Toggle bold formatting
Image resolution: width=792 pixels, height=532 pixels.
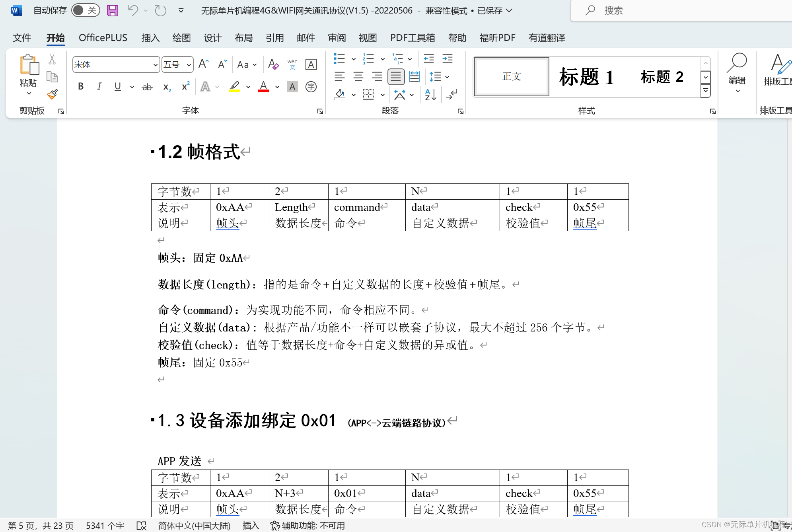80,87
